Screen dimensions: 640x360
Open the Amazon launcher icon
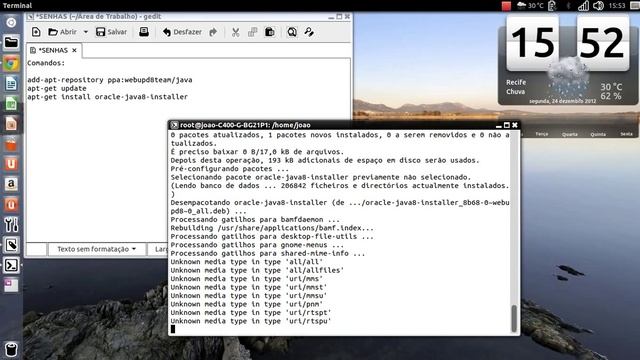pos(11,184)
